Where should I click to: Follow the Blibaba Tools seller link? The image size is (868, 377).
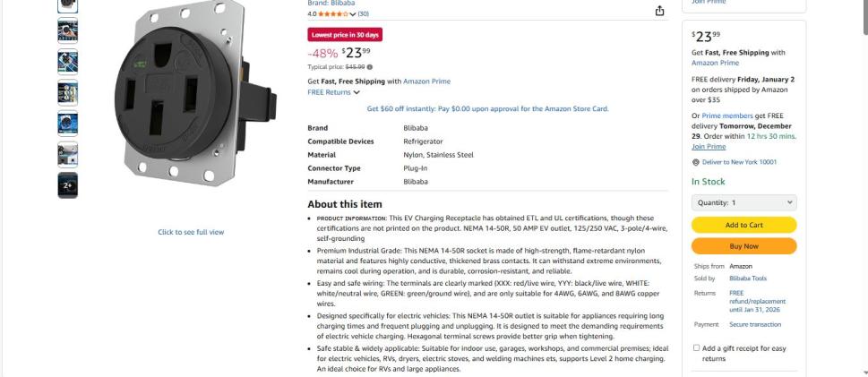[x=748, y=278]
